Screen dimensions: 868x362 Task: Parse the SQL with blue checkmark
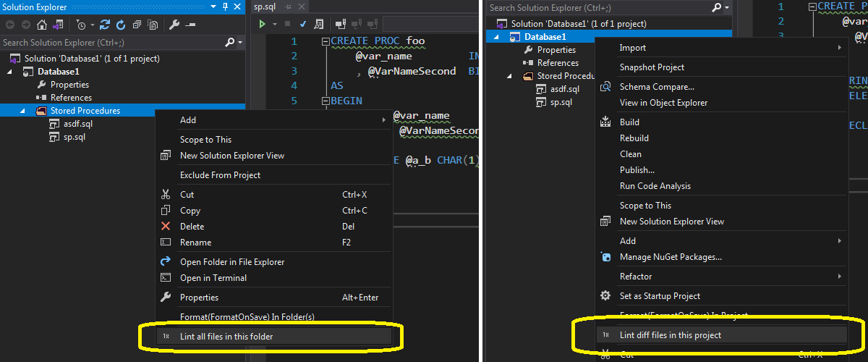click(303, 25)
